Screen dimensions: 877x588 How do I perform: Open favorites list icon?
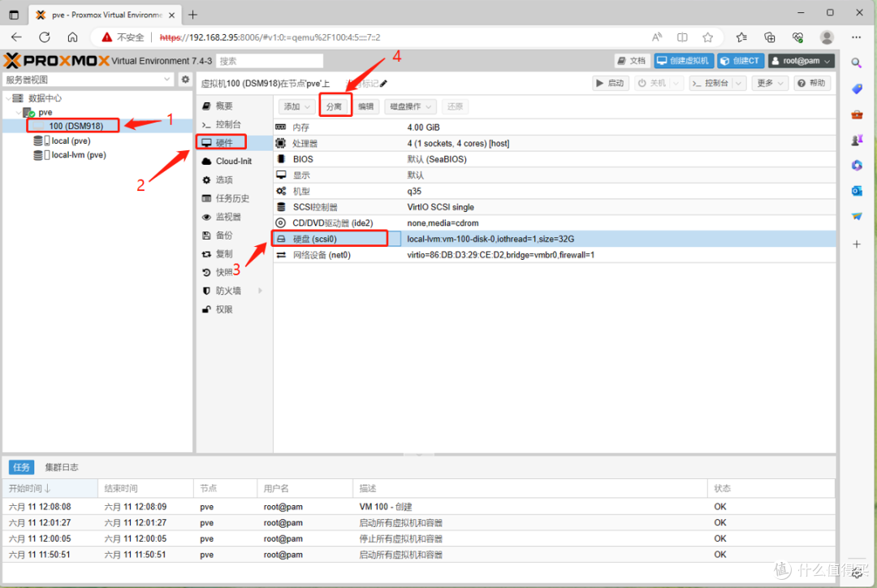tap(741, 37)
